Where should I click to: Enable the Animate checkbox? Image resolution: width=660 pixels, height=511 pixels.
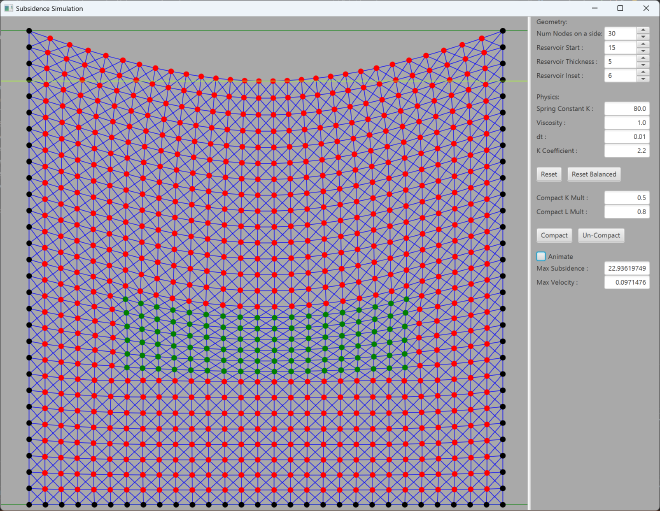tap(541, 257)
